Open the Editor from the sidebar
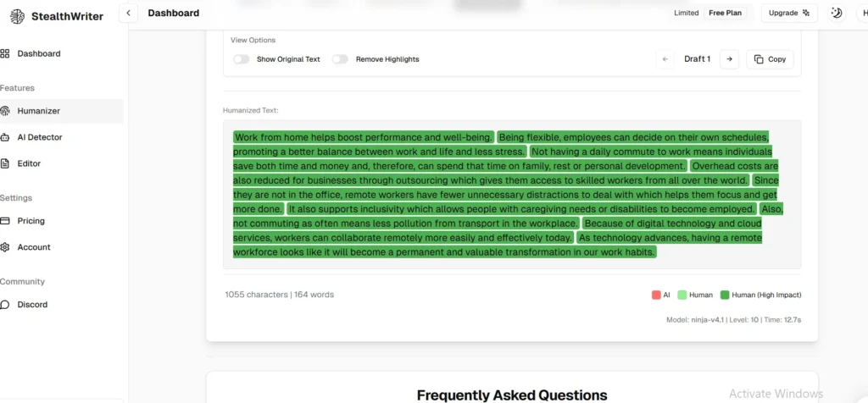Screen dimensions: 868x403 [29, 163]
